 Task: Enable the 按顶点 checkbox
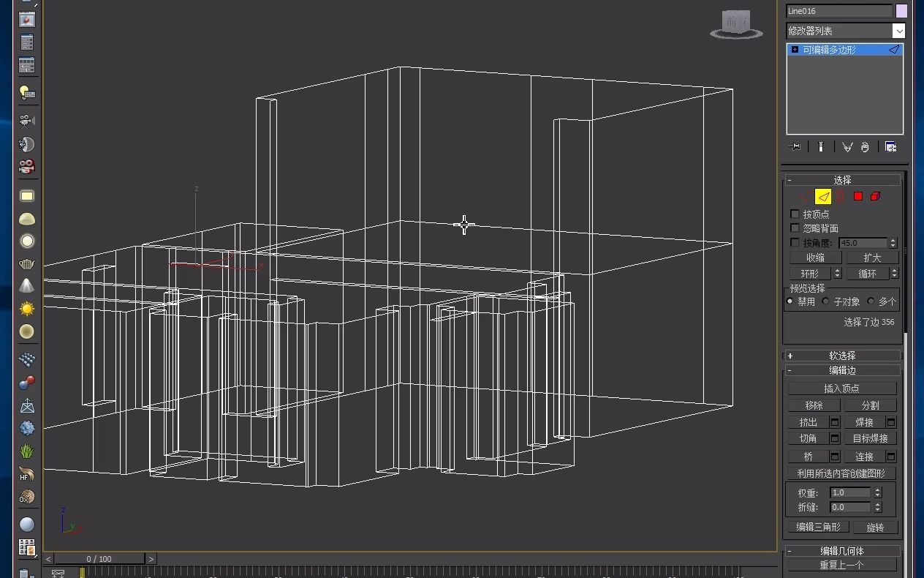[795, 213]
